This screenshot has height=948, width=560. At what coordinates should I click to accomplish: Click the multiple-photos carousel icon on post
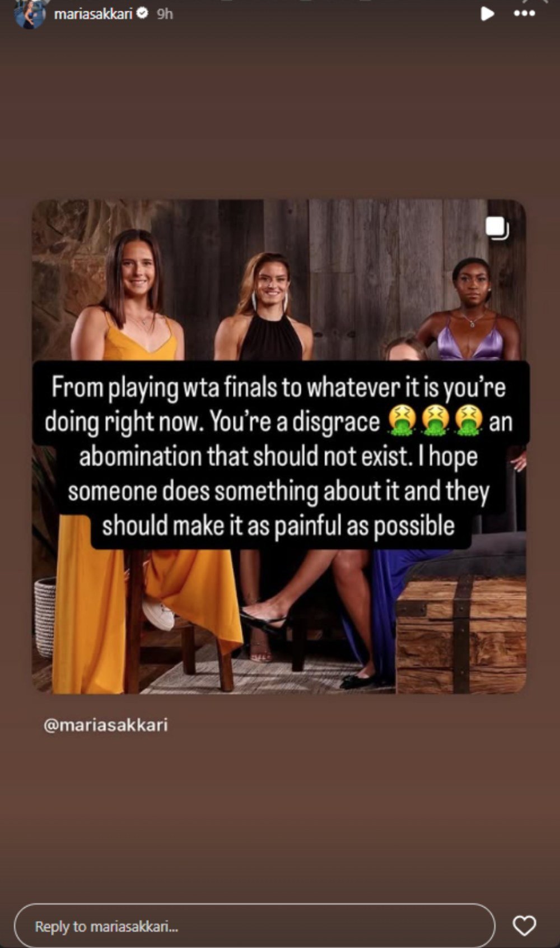pyautogui.click(x=497, y=229)
